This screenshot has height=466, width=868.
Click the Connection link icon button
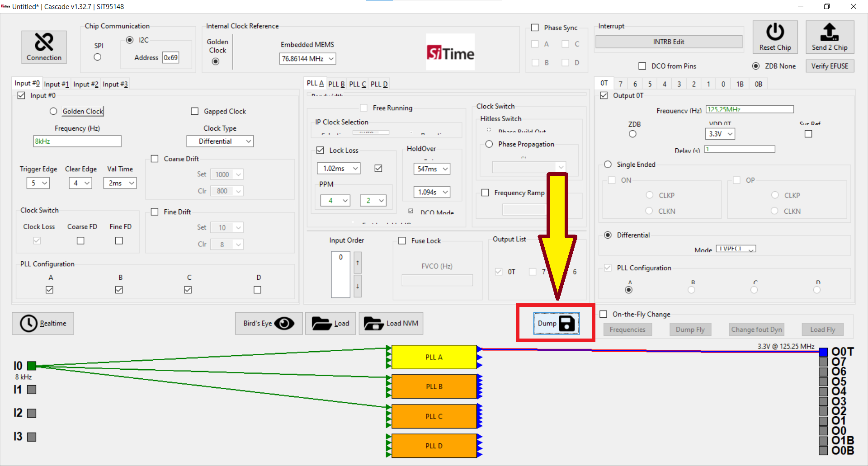coord(44,47)
